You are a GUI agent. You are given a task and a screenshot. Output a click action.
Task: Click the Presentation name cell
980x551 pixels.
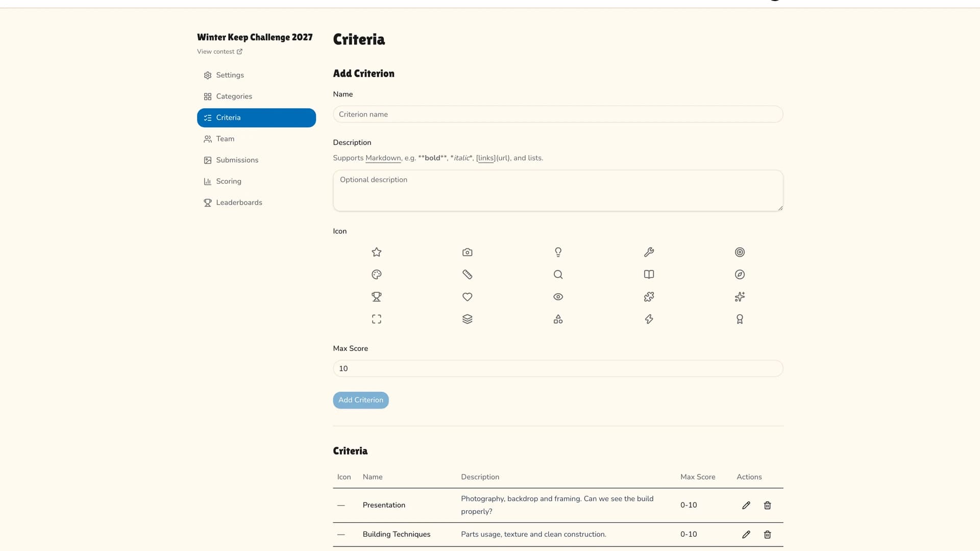[384, 505]
